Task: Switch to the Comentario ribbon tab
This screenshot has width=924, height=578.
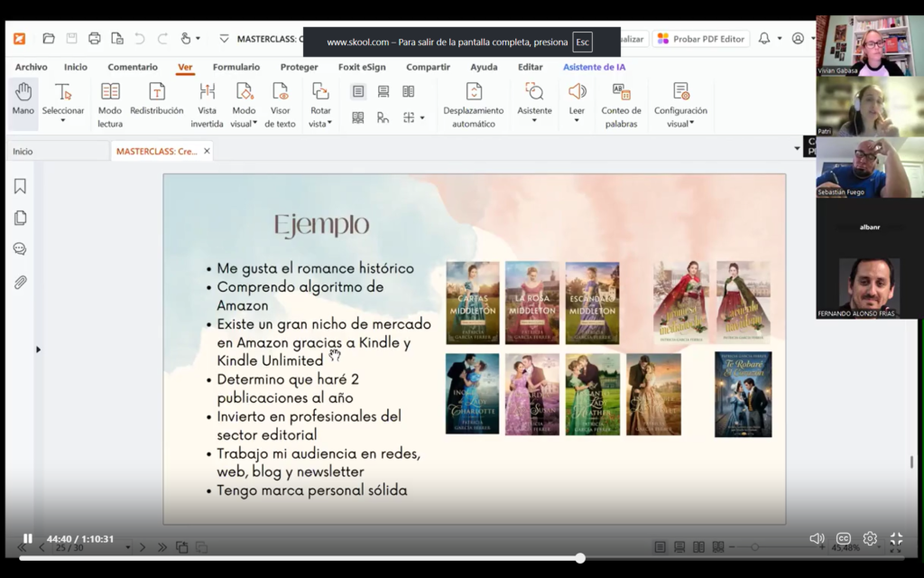Action: point(133,67)
